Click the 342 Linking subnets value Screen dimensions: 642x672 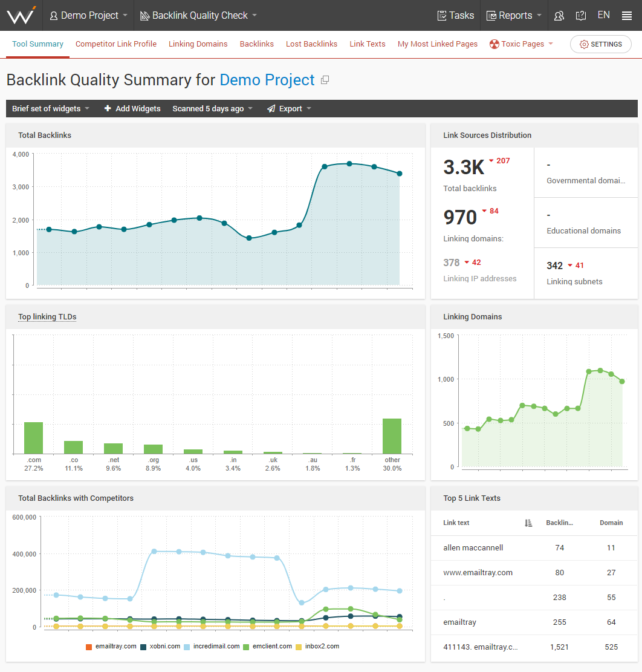pyautogui.click(x=554, y=266)
